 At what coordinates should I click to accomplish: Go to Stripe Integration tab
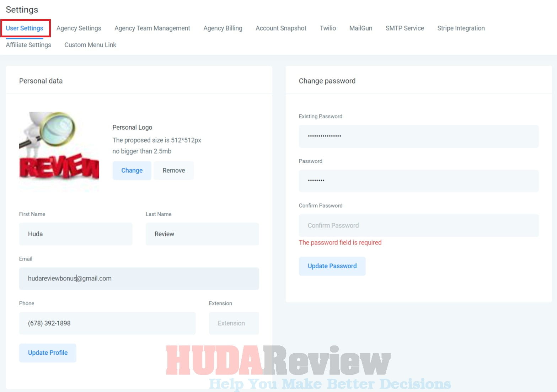coord(461,28)
